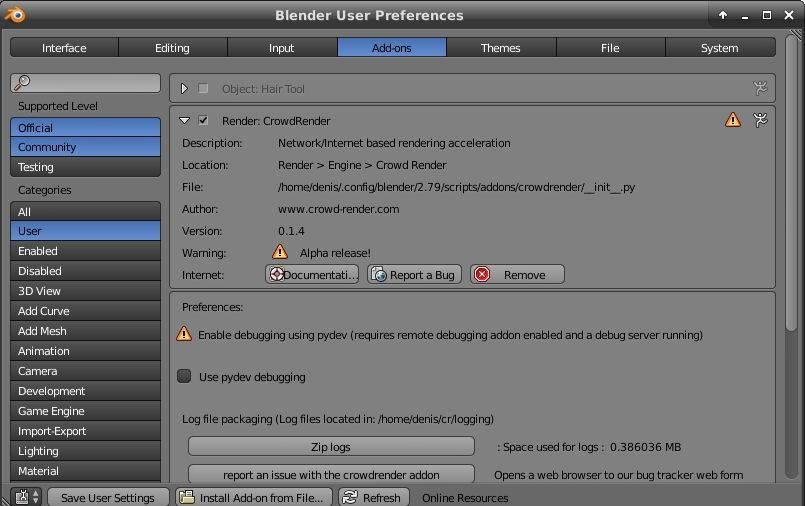Refresh the add-ons list

tap(374, 497)
